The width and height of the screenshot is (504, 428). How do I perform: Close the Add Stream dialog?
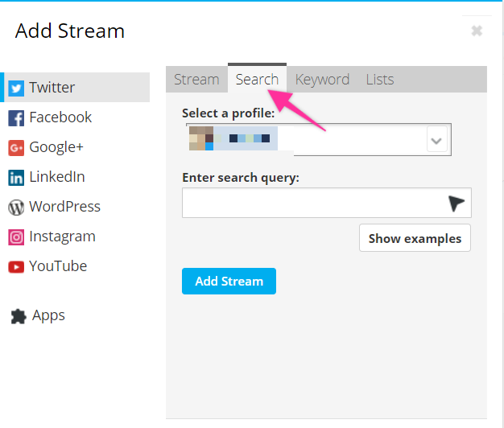pos(477,31)
